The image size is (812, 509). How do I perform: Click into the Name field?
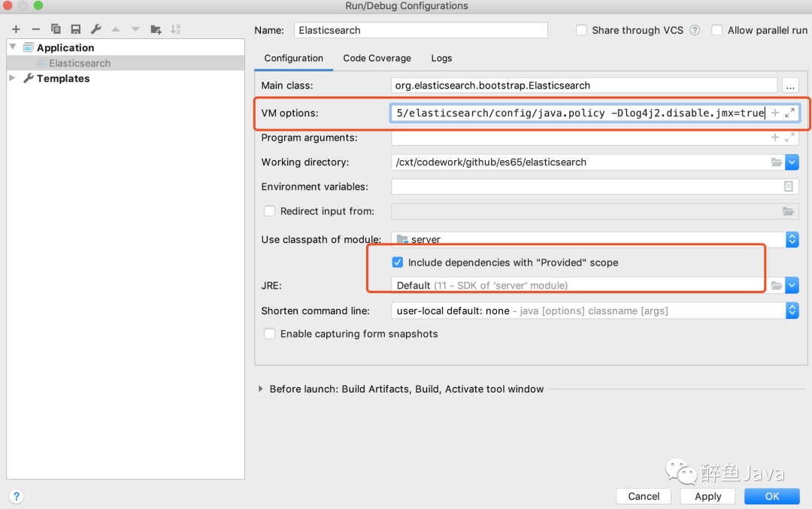pos(420,30)
